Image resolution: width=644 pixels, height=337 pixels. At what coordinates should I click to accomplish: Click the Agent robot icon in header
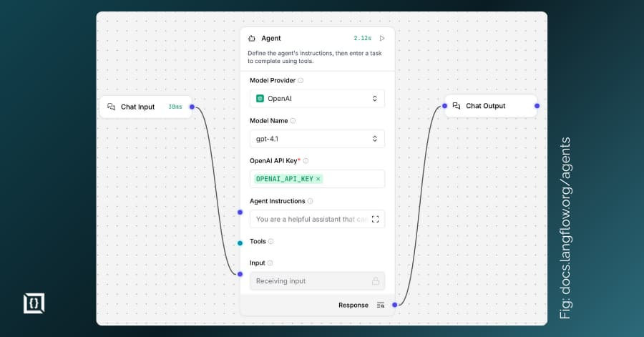coord(252,38)
